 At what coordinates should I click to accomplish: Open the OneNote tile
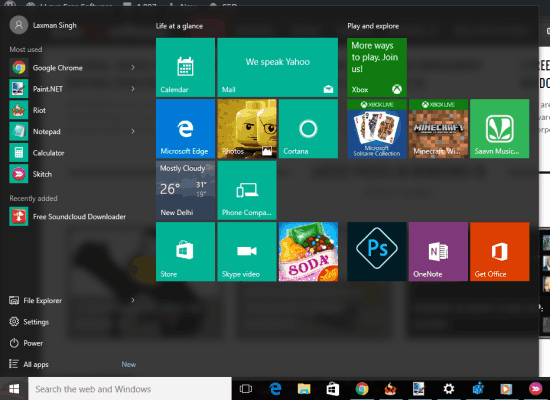pos(438,252)
